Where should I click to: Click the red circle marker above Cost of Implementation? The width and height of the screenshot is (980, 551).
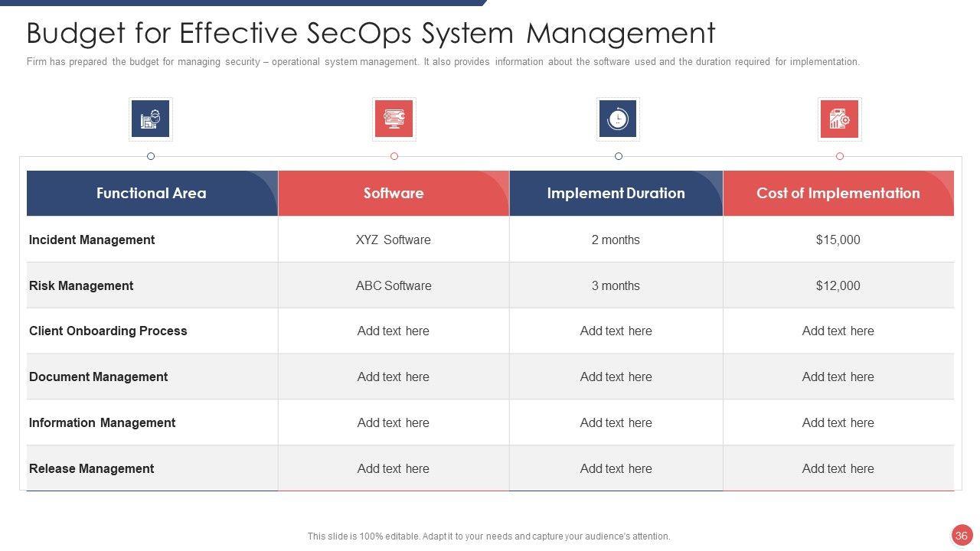tap(840, 156)
